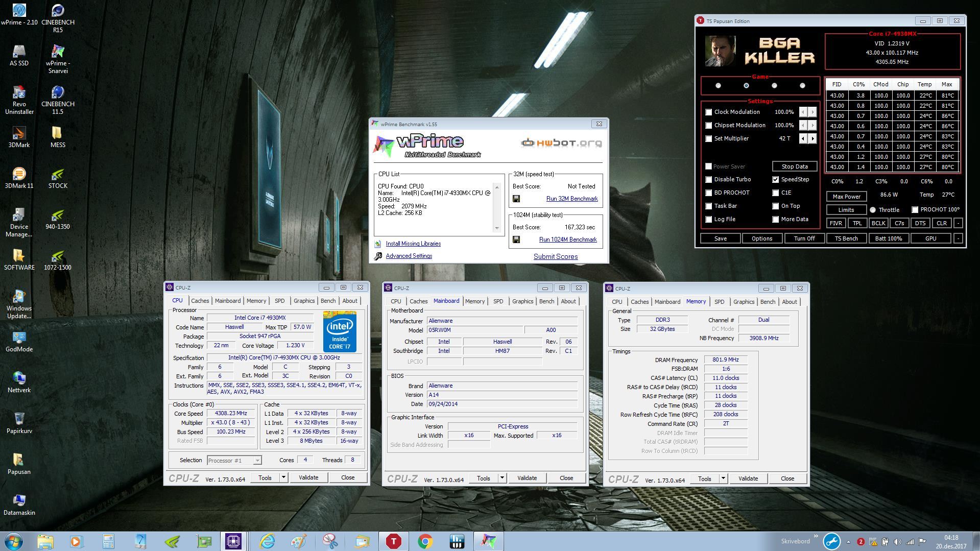Open the Windows Update desktop shortcut
980x551 pixels.
coord(19,304)
